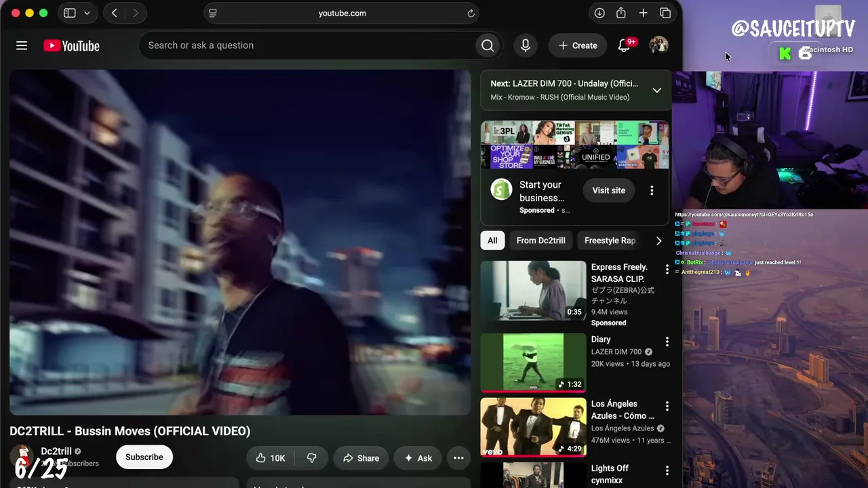Screen dimensions: 868x488
Task: Expand the Next playlist panel
Action: click(x=656, y=90)
